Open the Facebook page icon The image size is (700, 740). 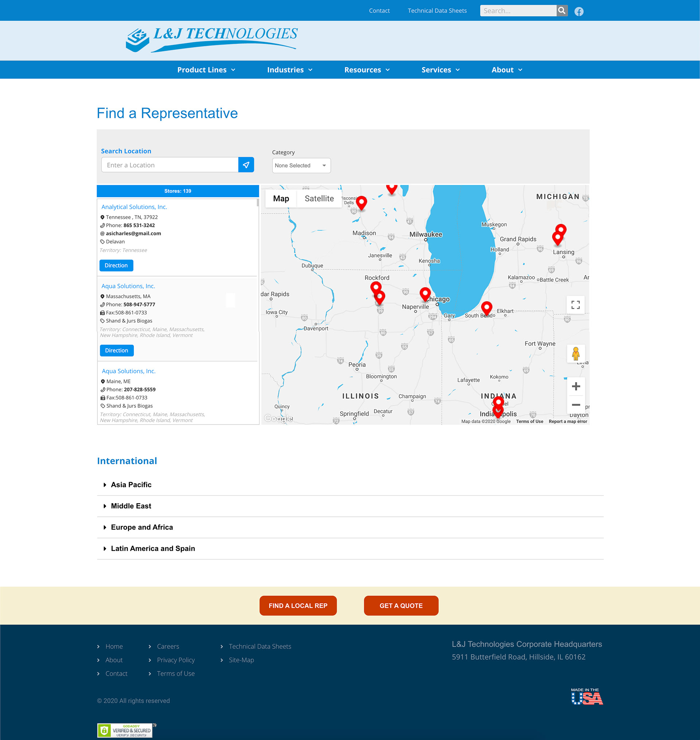(579, 12)
